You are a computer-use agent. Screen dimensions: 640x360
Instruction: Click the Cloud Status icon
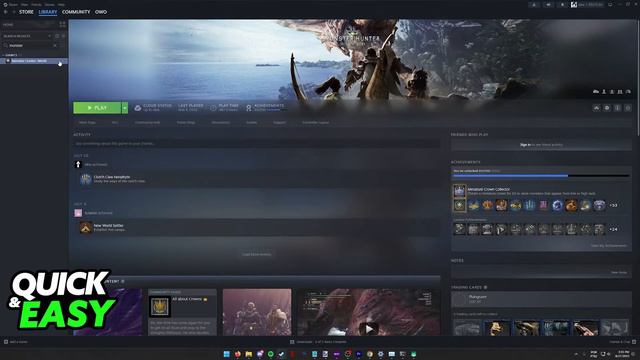point(138,108)
